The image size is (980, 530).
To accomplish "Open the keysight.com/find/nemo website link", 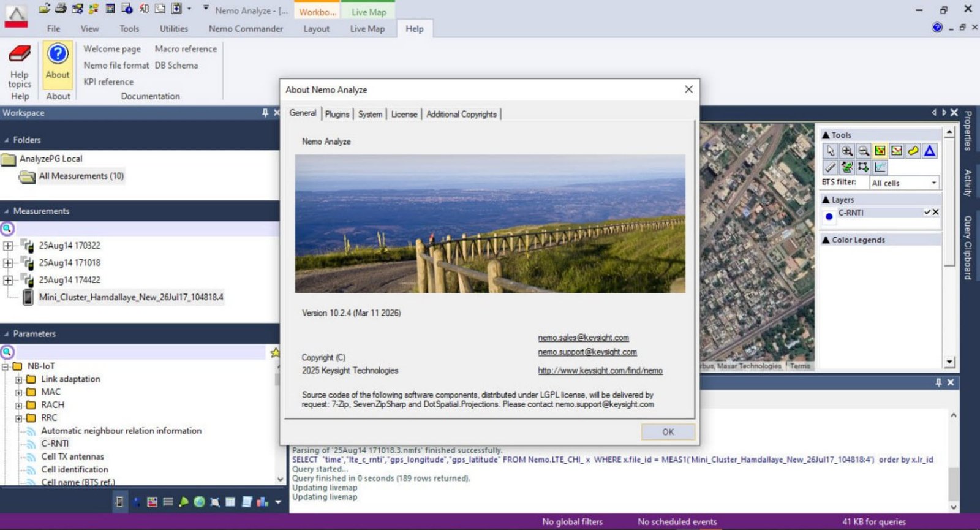I will pyautogui.click(x=600, y=371).
